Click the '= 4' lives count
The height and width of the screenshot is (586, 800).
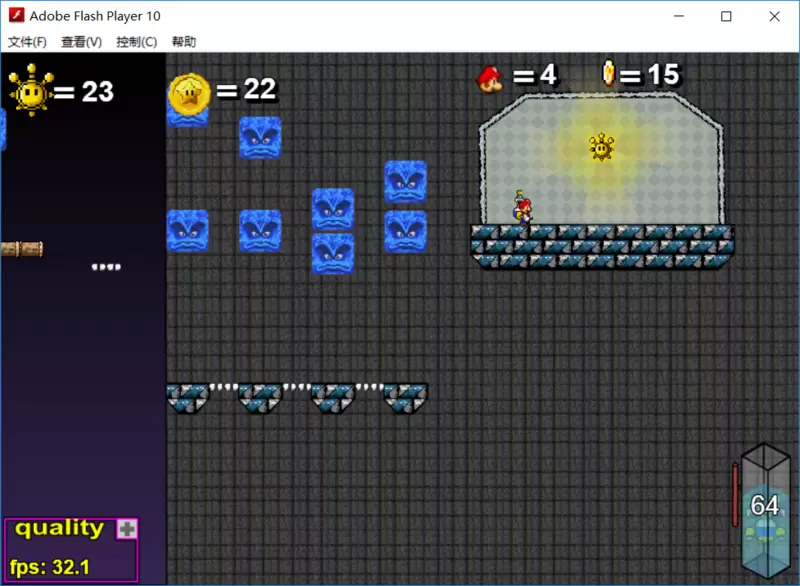click(x=535, y=75)
